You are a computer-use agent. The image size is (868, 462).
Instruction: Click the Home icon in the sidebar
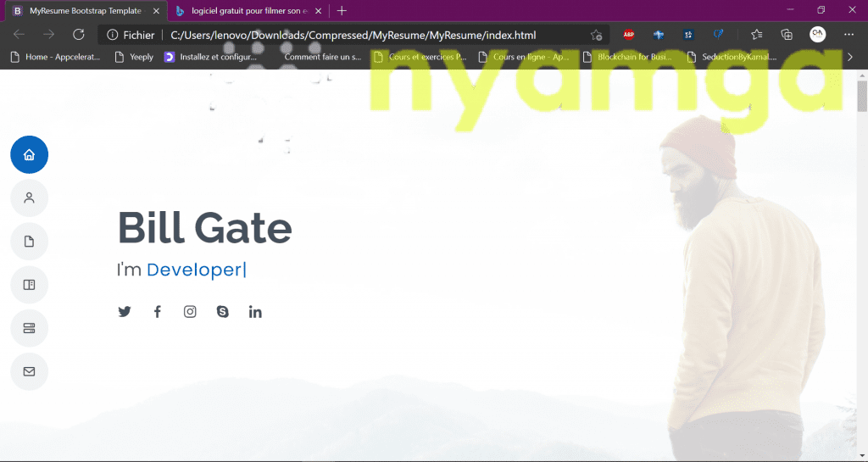[x=29, y=155]
